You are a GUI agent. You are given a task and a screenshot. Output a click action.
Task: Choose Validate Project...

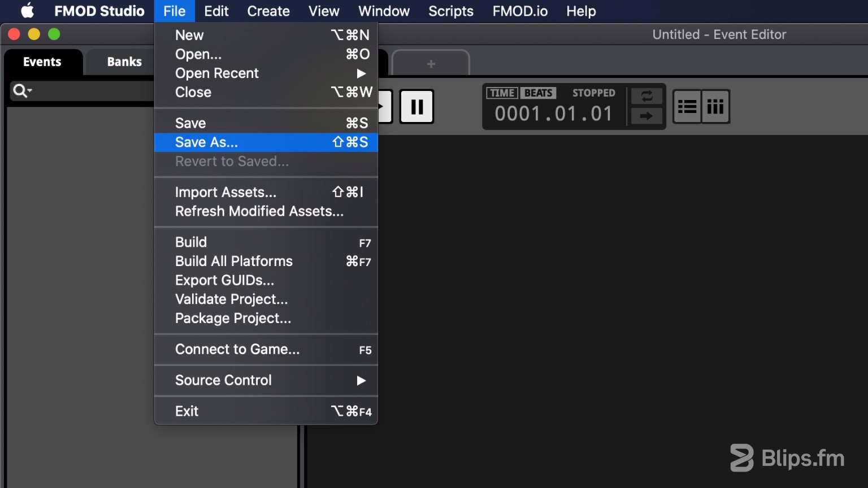point(266,299)
